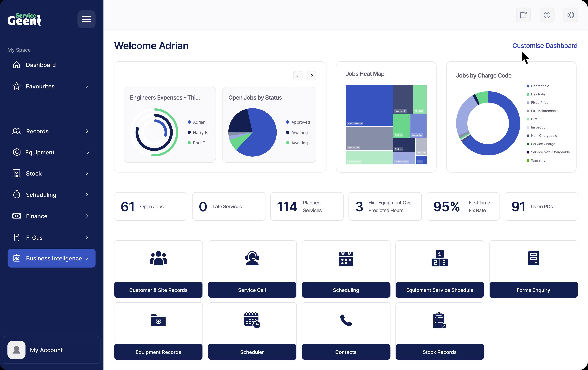The image size is (588, 370).
Task: Expand the Favourites chevron
Action: point(87,86)
